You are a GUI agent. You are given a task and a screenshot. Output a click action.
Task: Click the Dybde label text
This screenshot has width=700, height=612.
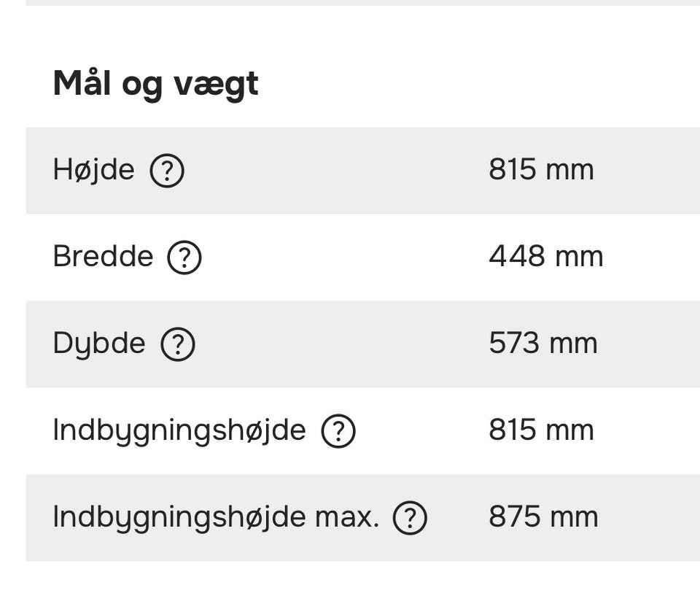[x=99, y=344]
